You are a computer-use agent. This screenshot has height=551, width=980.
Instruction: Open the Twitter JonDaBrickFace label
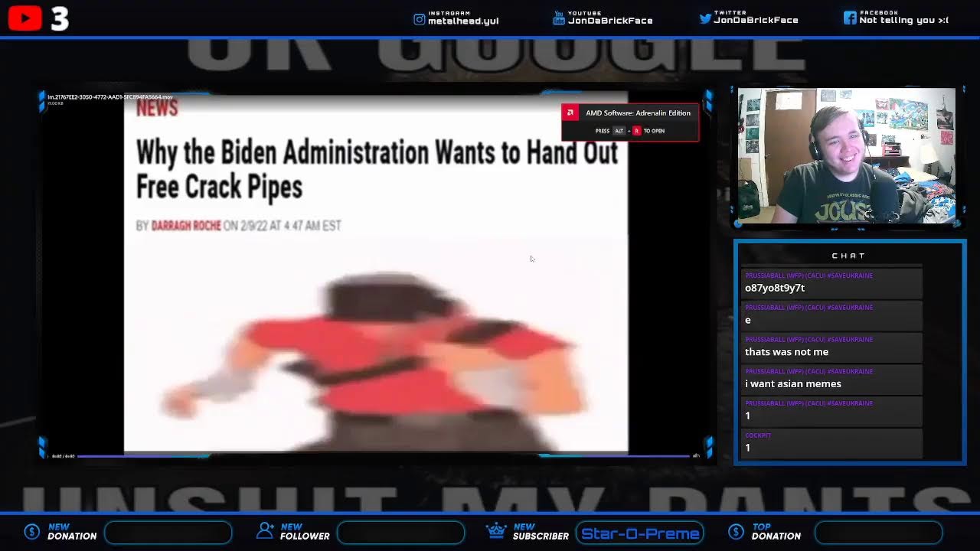click(756, 20)
